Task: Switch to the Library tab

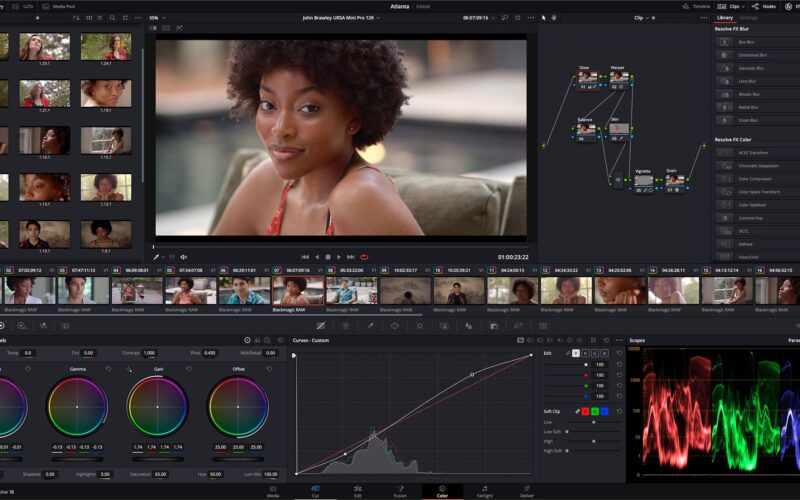Action: click(725, 18)
